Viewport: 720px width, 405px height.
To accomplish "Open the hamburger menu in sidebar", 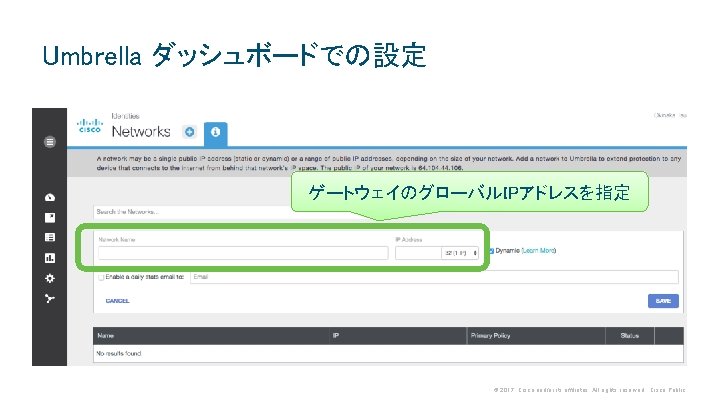I will pos(50,142).
